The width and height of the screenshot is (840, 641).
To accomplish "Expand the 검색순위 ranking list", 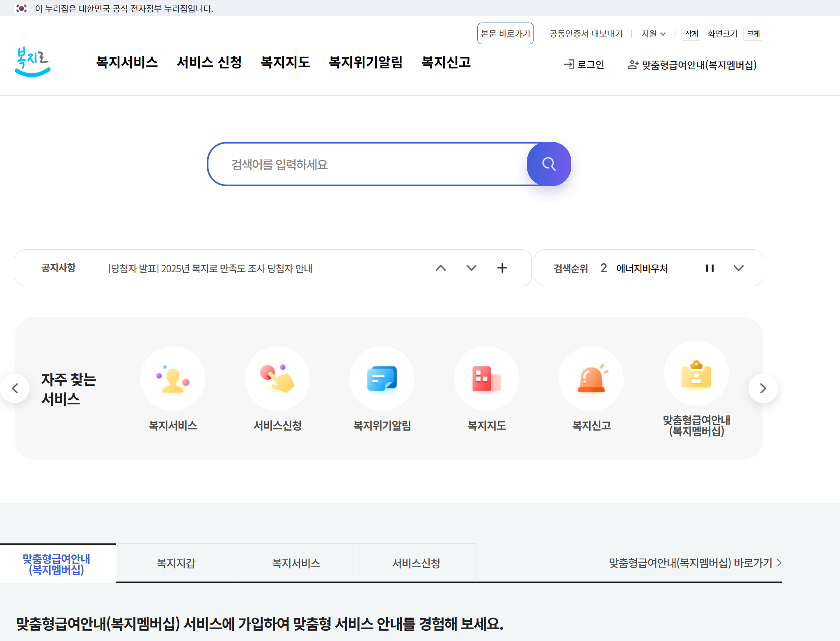I will coord(739,268).
